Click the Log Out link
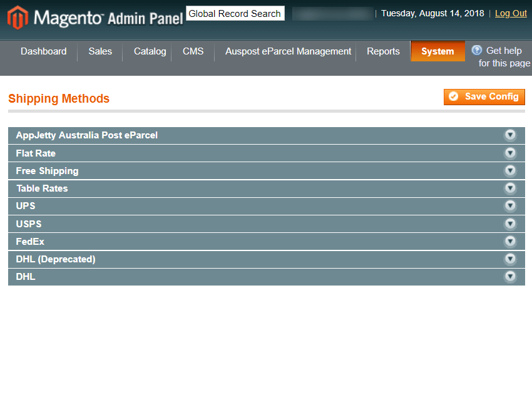The width and height of the screenshot is (532, 407). [511, 13]
